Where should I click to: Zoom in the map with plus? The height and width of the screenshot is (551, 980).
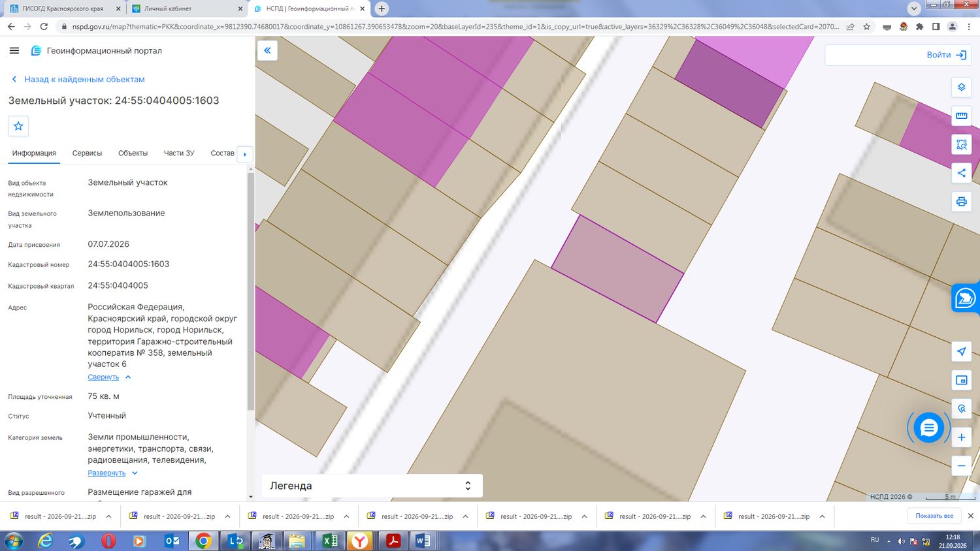[x=961, y=437]
